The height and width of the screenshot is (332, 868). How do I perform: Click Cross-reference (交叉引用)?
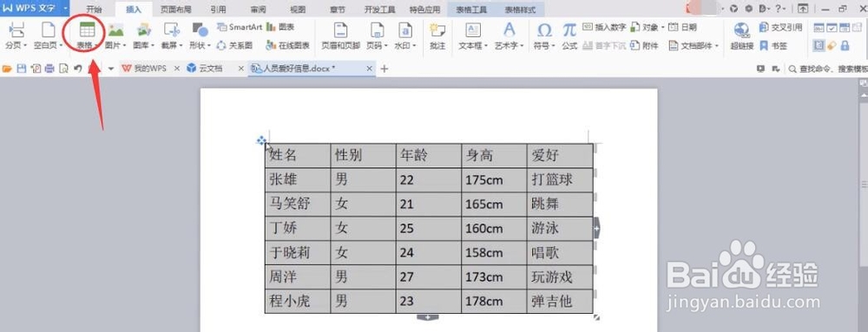pos(781,27)
